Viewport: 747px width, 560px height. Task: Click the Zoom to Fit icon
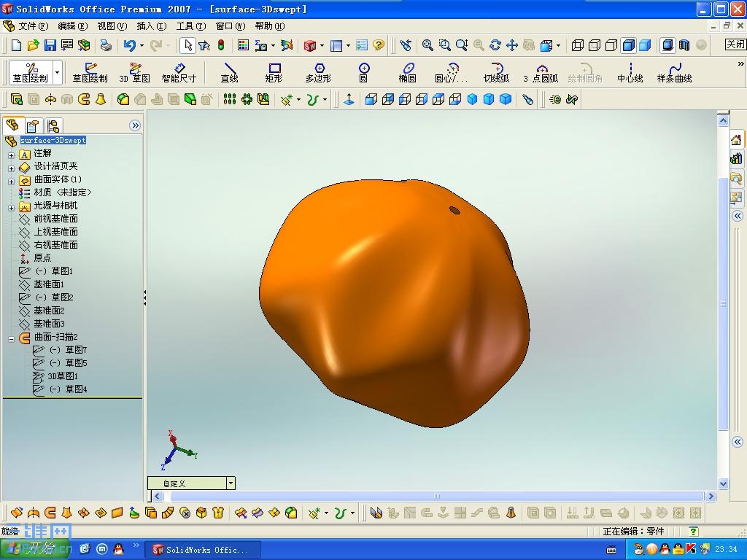[427, 45]
